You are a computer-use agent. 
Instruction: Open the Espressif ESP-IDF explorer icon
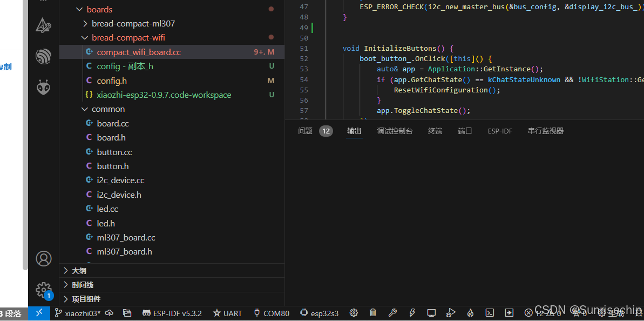point(44,56)
